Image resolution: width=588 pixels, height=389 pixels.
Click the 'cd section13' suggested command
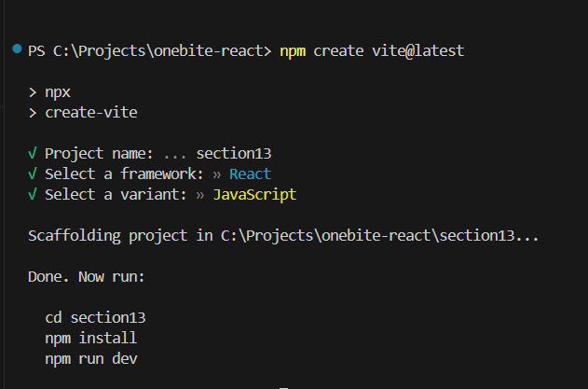(x=95, y=318)
